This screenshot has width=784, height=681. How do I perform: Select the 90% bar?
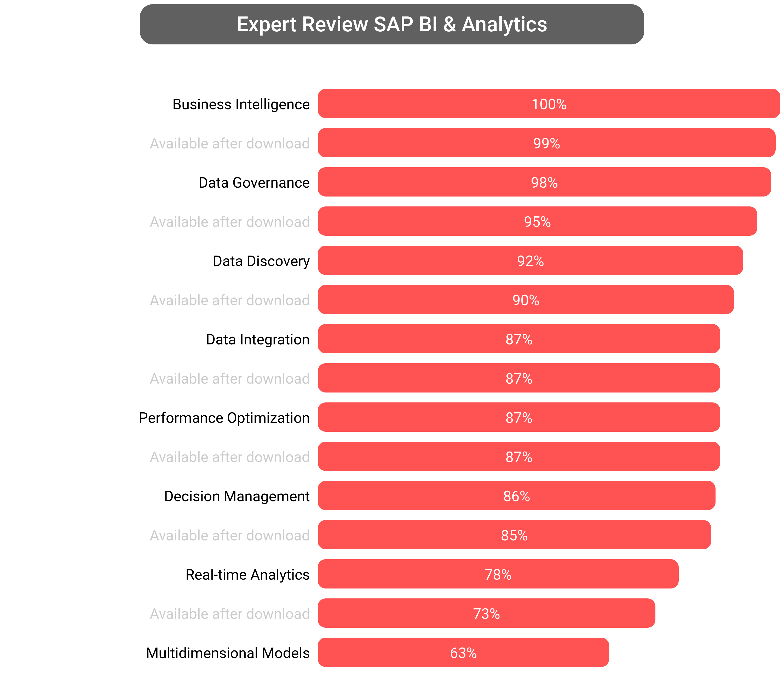click(x=526, y=299)
